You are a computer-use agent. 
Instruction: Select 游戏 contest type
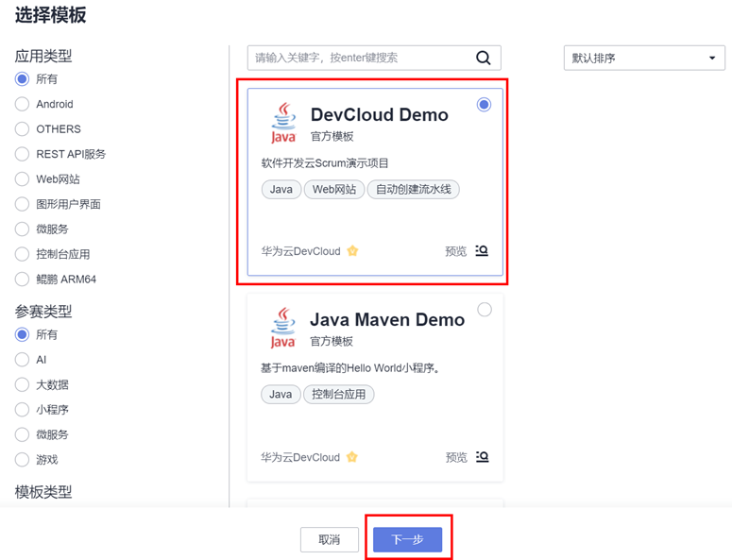click(22, 460)
